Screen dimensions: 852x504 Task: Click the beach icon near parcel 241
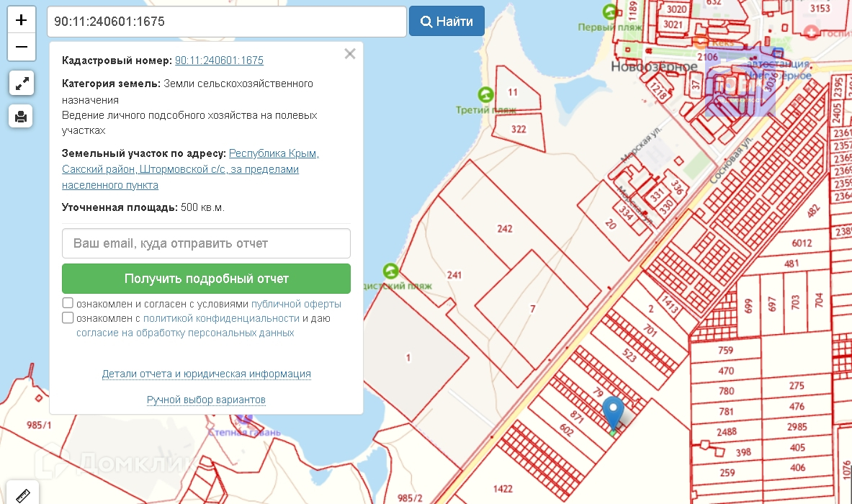pyautogui.click(x=390, y=271)
